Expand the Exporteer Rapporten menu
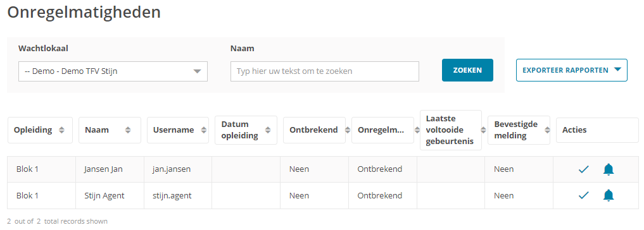The image size is (644, 230). (571, 70)
